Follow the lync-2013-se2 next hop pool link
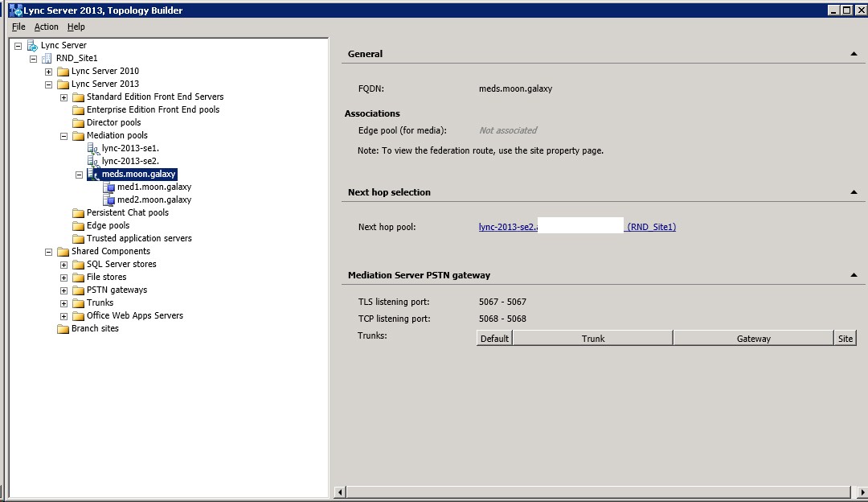Image resolution: width=868 pixels, height=502 pixels. pos(507,227)
